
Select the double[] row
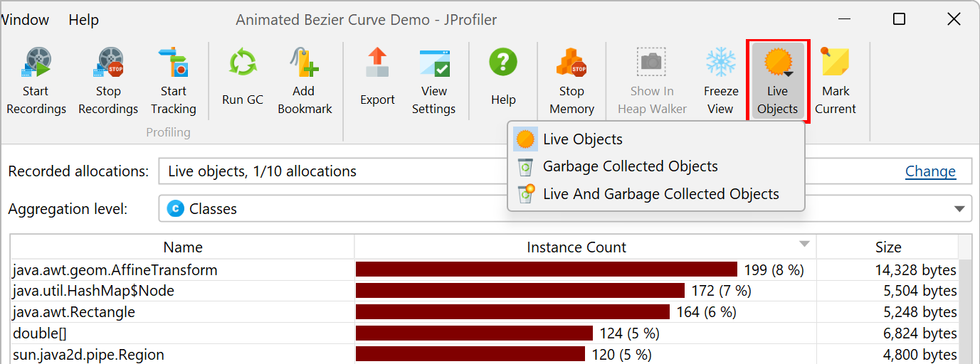click(x=484, y=333)
